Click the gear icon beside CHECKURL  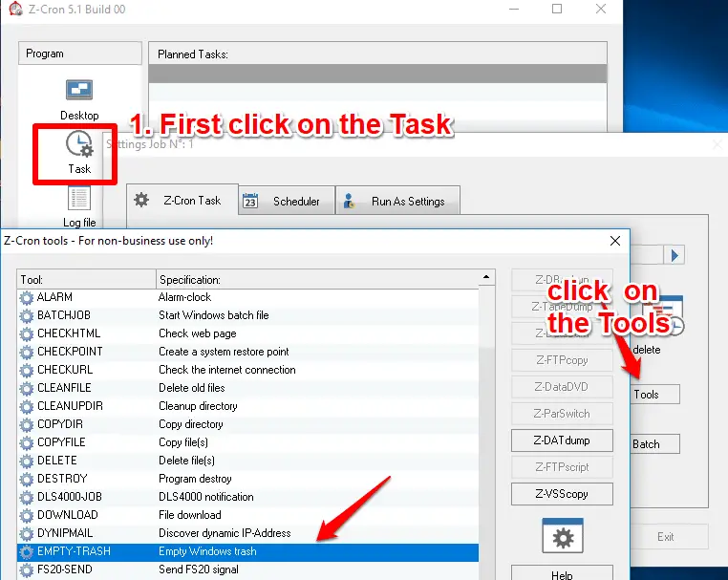27,370
